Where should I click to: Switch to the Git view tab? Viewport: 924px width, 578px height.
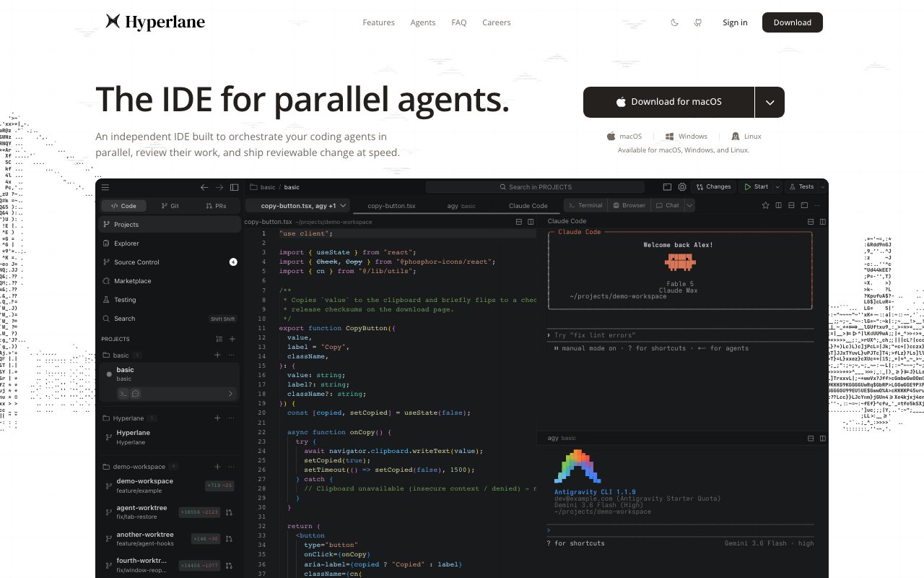[x=170, y=206]
